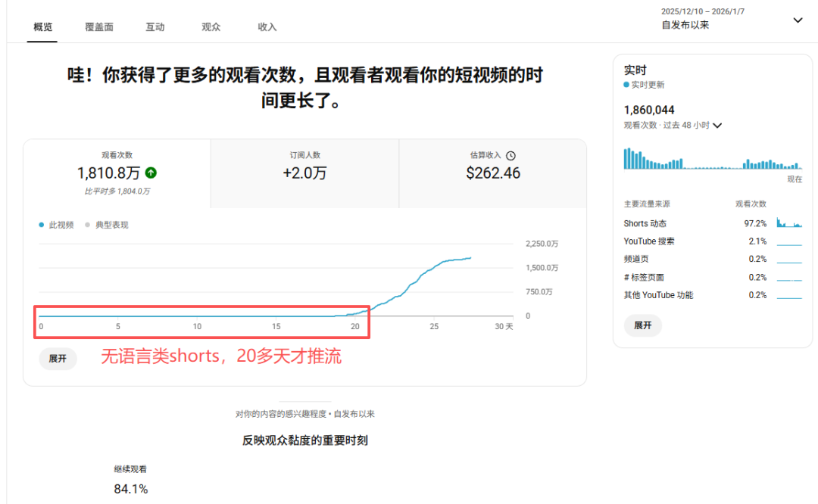818x504 pixels.
Task: Select the 订阅人数 metric card
Action: (x=305, y=173)
